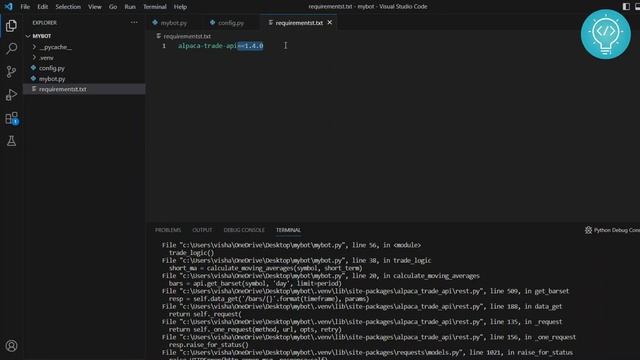Switch to the OUTPUT panel tab

point(202,230)
